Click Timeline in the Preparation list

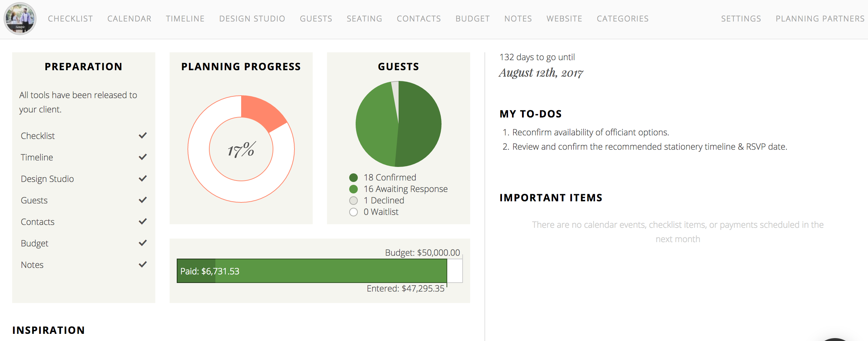[x=37, y=158]
